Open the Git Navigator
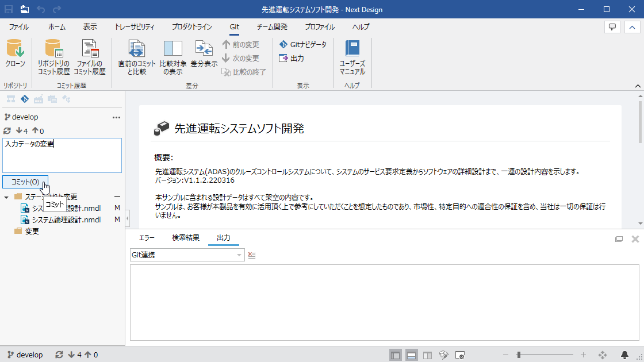The height and width of the screenshot is (362, 644). (x=303, y=44)
